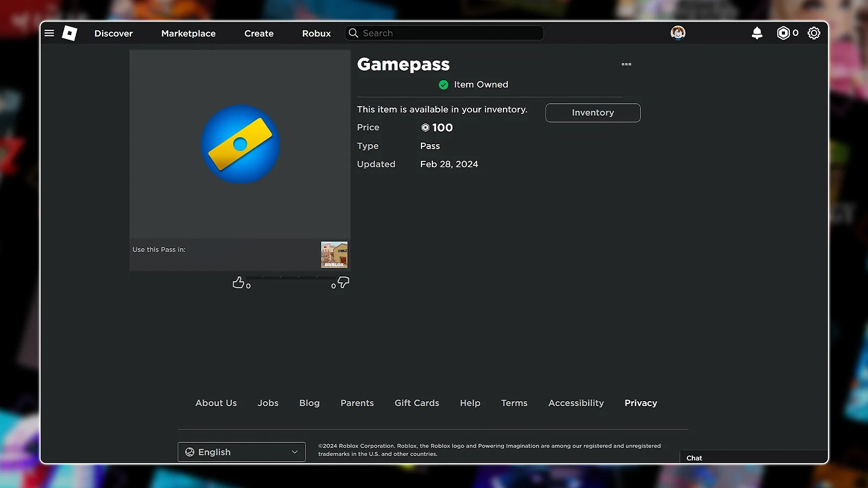
Task: Click the thumbs down dislike icon
Action: (x=343, y=282)
